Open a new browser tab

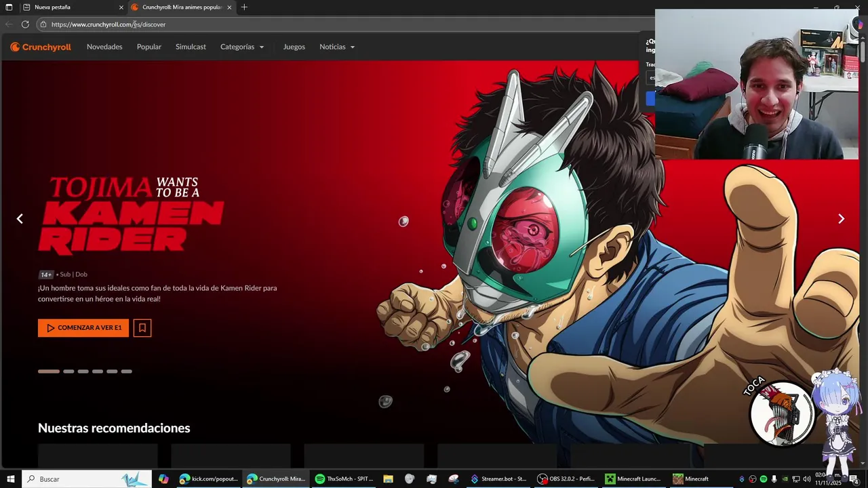tap(244, 7)
